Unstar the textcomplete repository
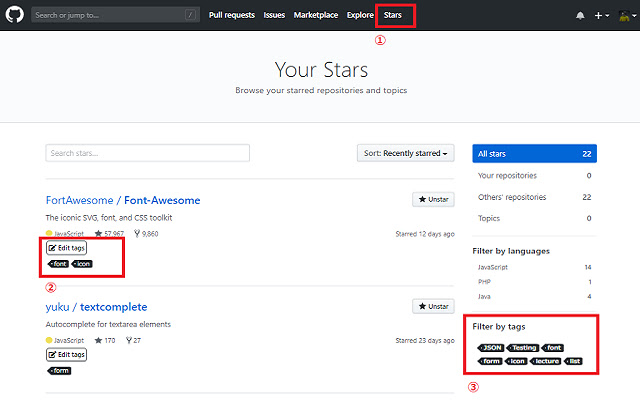The height and width of the screenshot is (400, 640). click(x=433, y=307)
